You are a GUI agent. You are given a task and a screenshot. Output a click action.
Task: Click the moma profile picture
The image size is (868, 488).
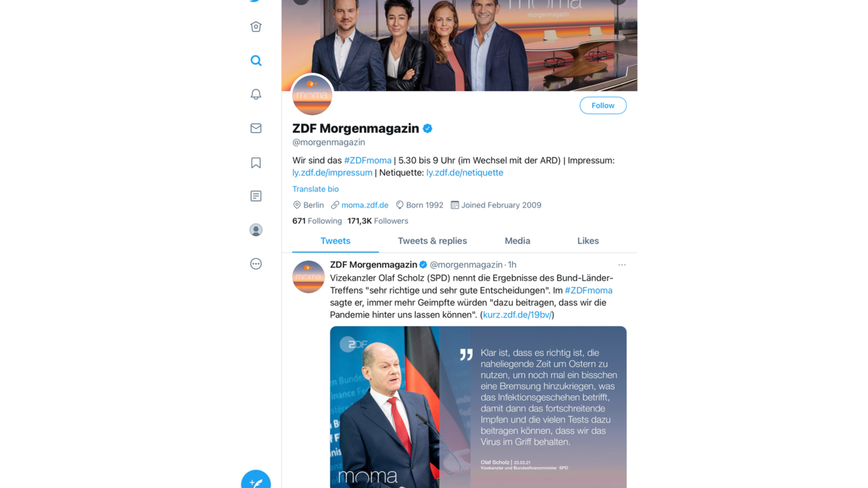[312, 95]
